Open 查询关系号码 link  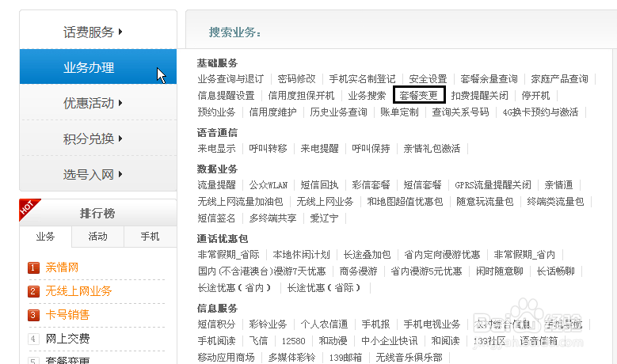pos(460,112)
